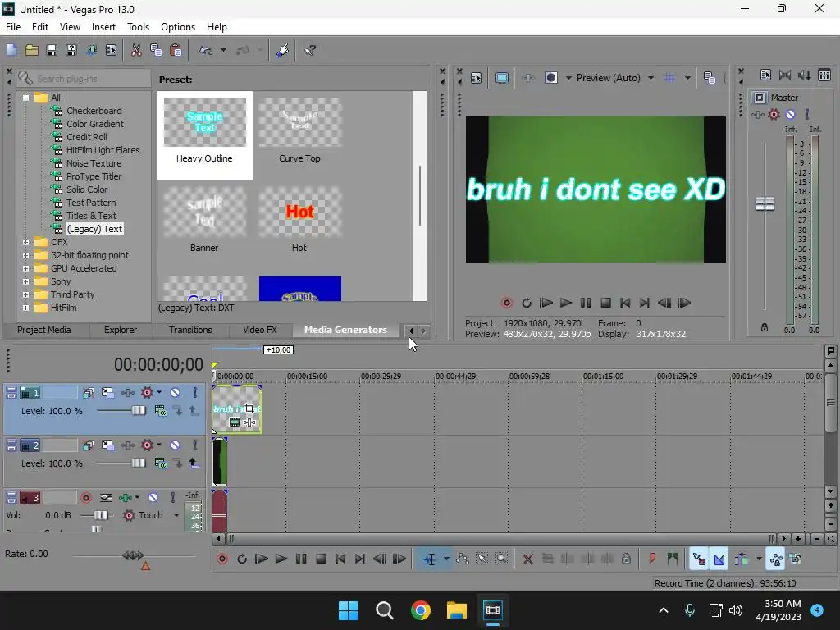
Task: Click the Delete X icon in timeline toolbar
Action: (x=527, y=559)
